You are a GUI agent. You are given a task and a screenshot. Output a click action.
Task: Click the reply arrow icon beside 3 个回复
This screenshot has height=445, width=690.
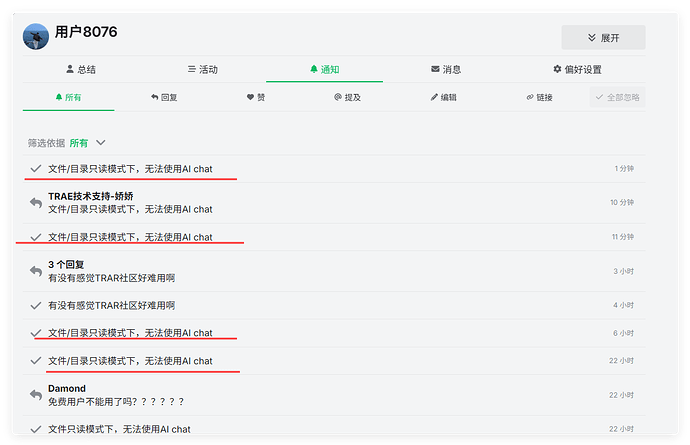click(36, 271)
